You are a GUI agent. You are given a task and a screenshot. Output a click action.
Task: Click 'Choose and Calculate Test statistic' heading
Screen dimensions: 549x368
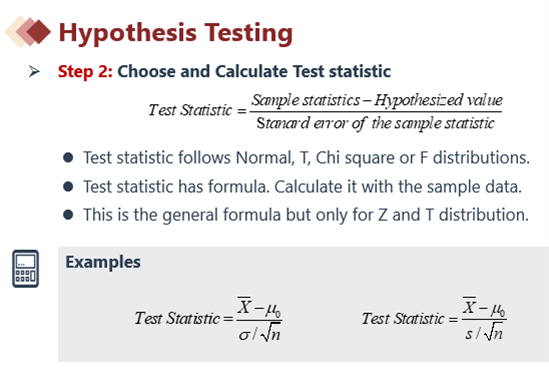pos(254,71)
